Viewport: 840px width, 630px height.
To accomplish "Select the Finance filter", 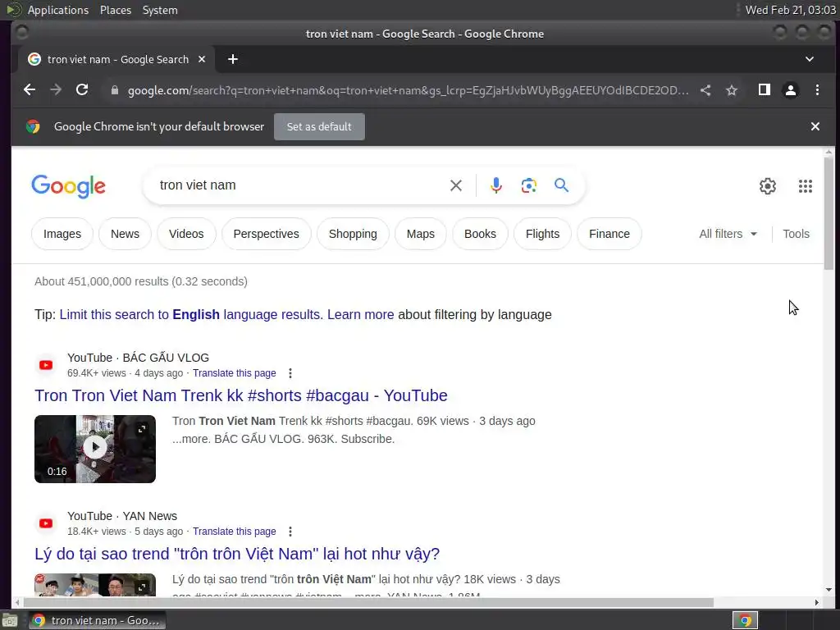I will pyautogui.click(x=609, y=234).
